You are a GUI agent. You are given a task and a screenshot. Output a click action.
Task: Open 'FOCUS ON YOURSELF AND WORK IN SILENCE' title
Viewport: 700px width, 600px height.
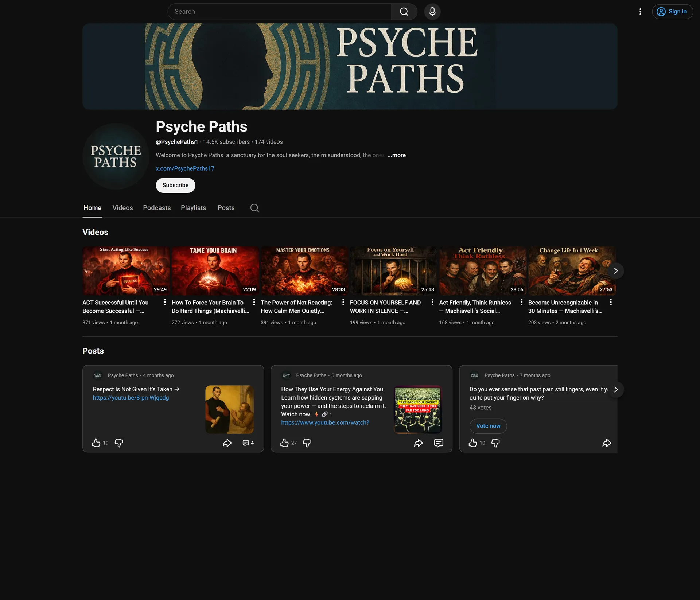coord(385,307)
